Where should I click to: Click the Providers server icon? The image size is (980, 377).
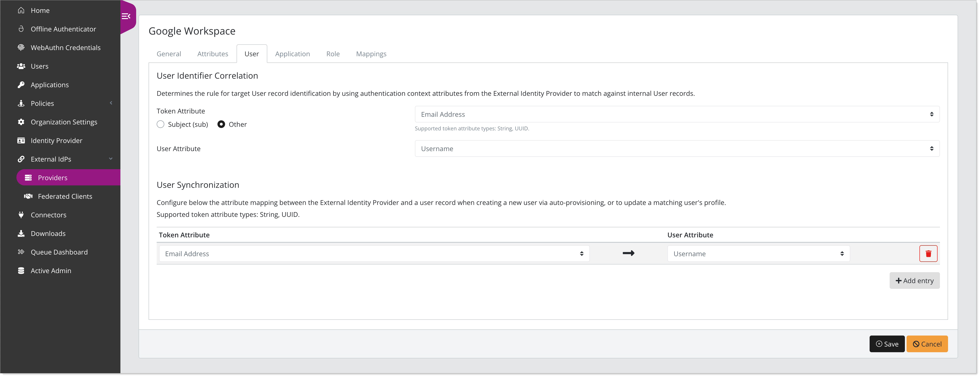28,178
